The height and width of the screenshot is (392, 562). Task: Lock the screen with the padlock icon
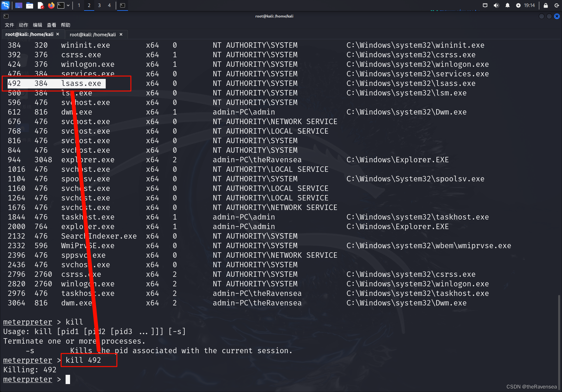point(546,5)
